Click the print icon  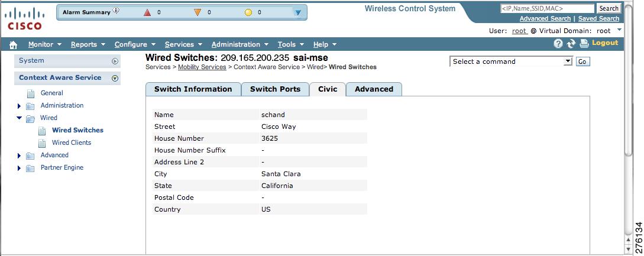pyautogui.click(x=584, y=44)
